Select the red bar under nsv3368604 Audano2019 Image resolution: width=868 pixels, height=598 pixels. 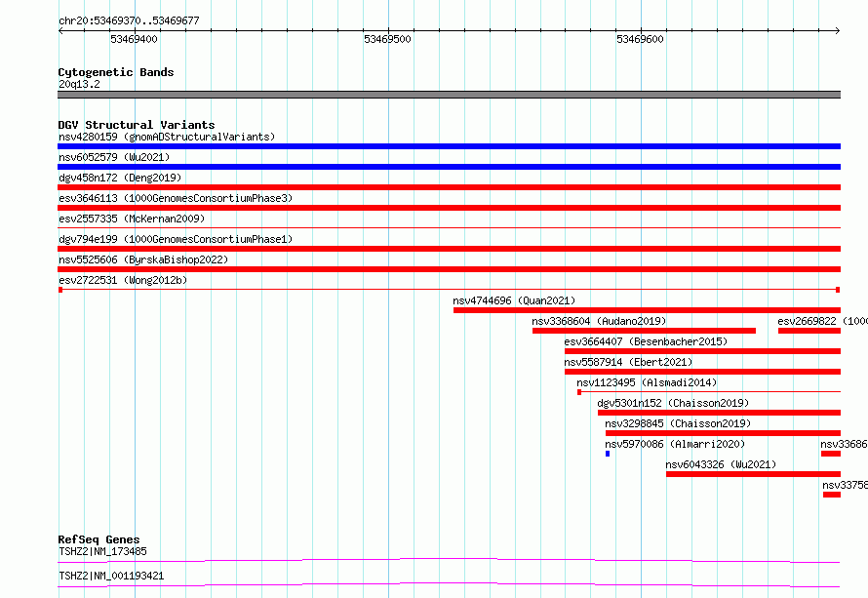(x=644, y=331)
